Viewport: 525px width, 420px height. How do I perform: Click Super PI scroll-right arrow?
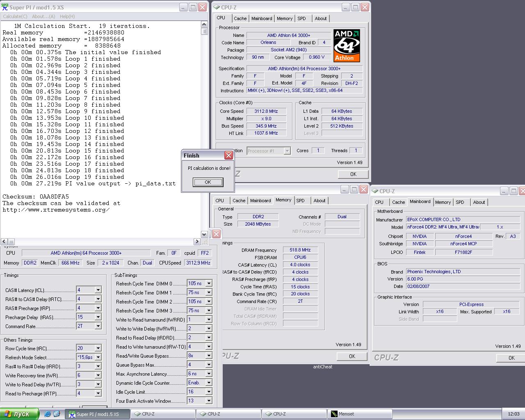197,242
